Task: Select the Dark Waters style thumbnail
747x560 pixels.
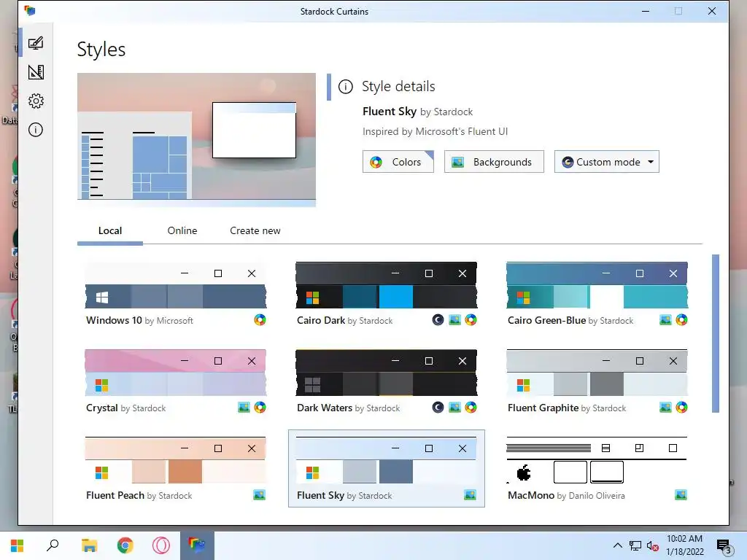Action: [387, 373]
